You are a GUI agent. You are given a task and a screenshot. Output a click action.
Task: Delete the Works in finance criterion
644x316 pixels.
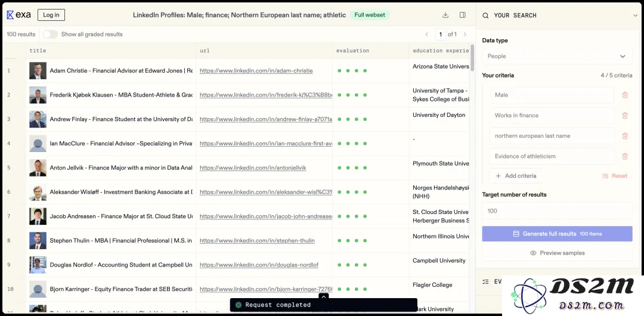tap(625, 116)
